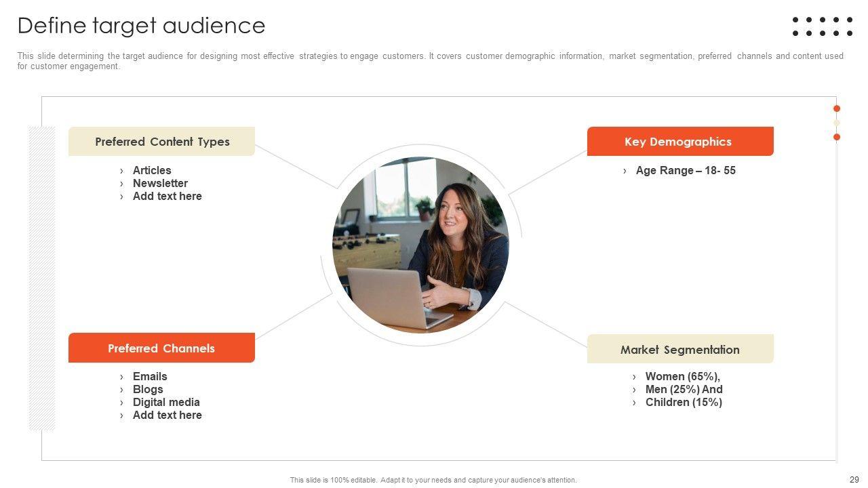Select the hatched vertical strip on the left
Viewport: 868px width, 488px height.
[41, 278]
